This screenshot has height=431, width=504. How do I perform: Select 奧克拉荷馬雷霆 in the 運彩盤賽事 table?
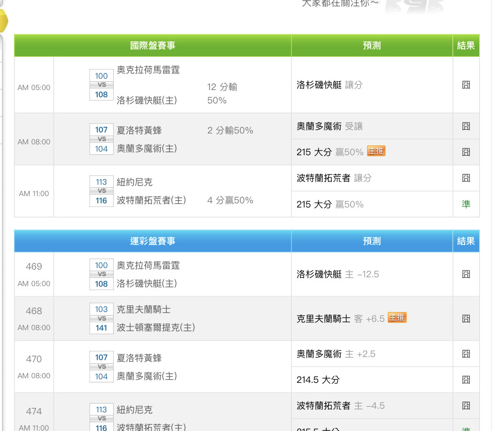(x=148, y=265)
